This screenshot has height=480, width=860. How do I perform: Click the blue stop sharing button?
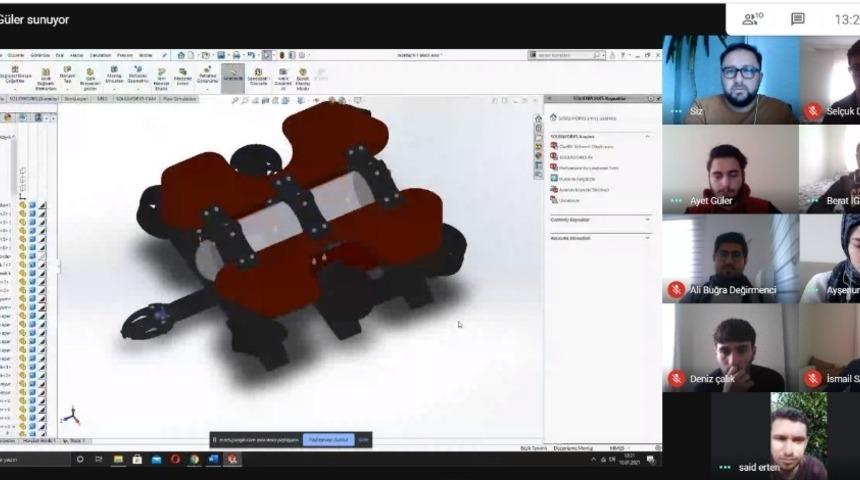coord(330,439)
